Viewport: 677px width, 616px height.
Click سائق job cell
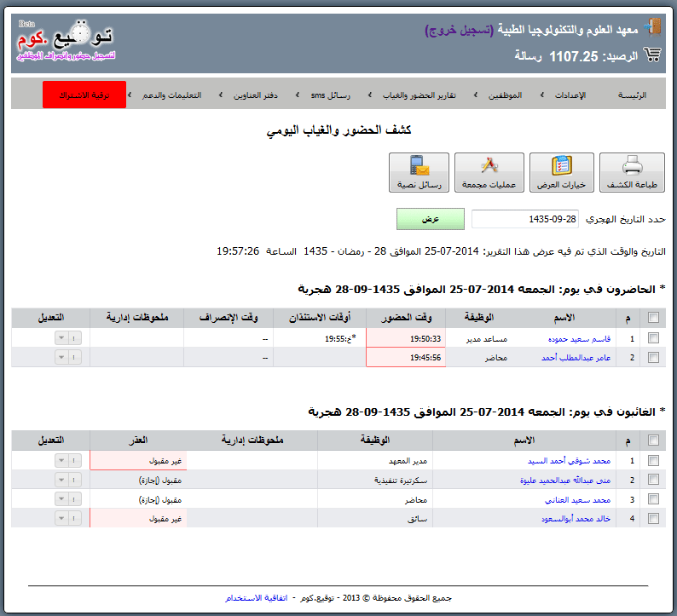point(418,519)
